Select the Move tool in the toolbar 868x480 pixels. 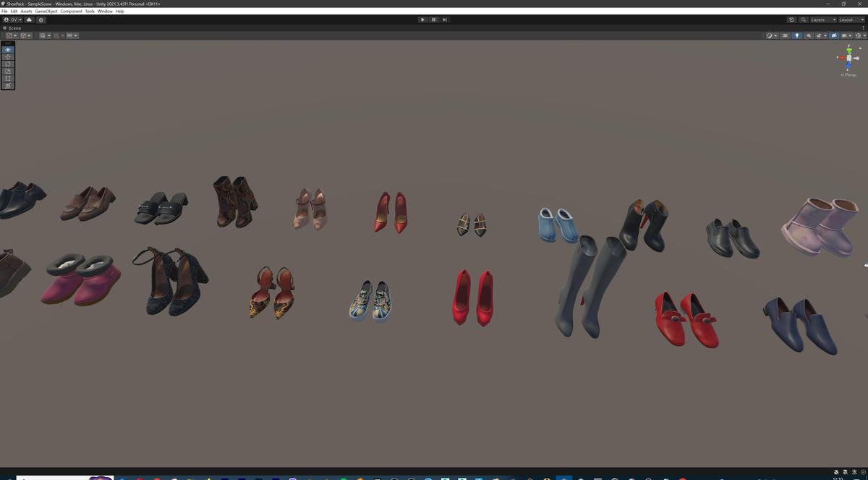tap(7, 56)
